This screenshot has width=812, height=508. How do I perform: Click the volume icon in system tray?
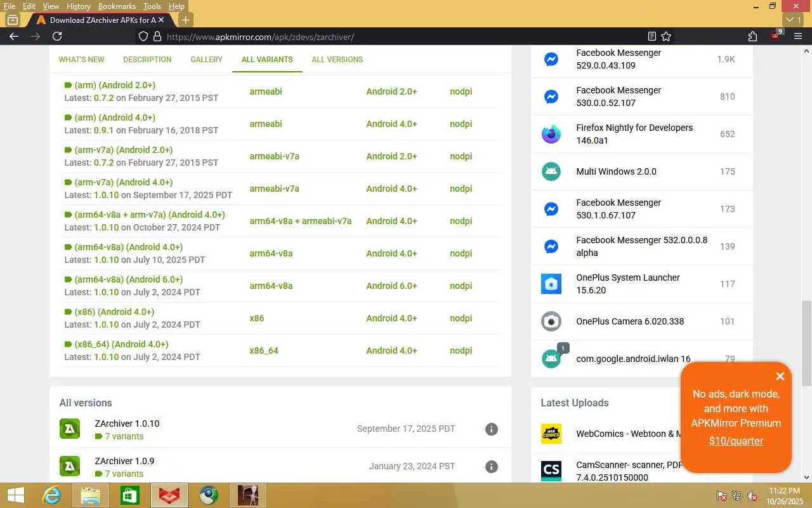tap(752, 496)
